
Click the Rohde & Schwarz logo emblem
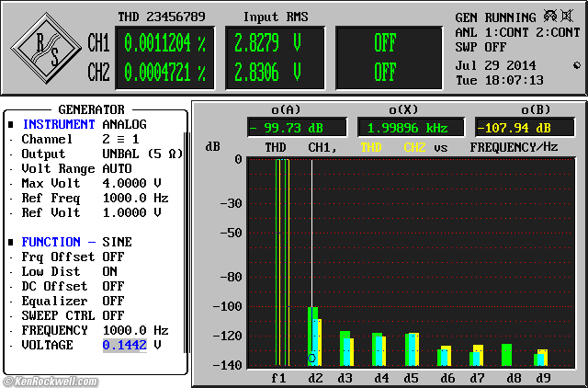pos(46,48)
